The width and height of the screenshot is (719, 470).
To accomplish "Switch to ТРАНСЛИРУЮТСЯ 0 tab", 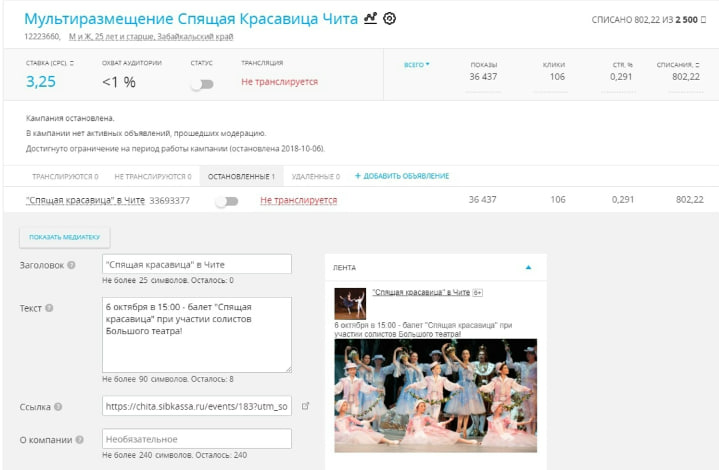I will [65, 177].
